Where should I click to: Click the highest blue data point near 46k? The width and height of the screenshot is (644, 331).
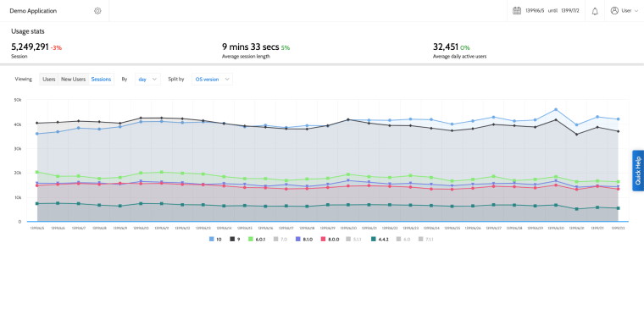[x=556, y=109]
